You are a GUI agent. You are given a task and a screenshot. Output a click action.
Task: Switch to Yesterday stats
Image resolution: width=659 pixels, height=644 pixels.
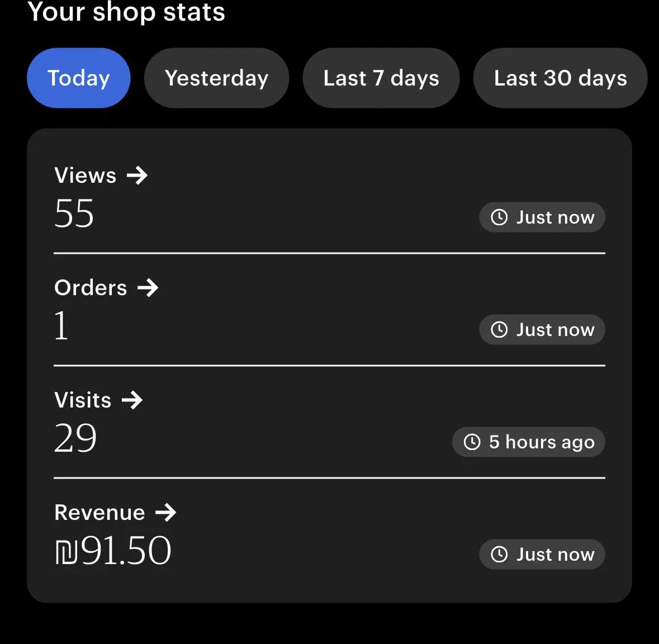(x=216, y=78)
